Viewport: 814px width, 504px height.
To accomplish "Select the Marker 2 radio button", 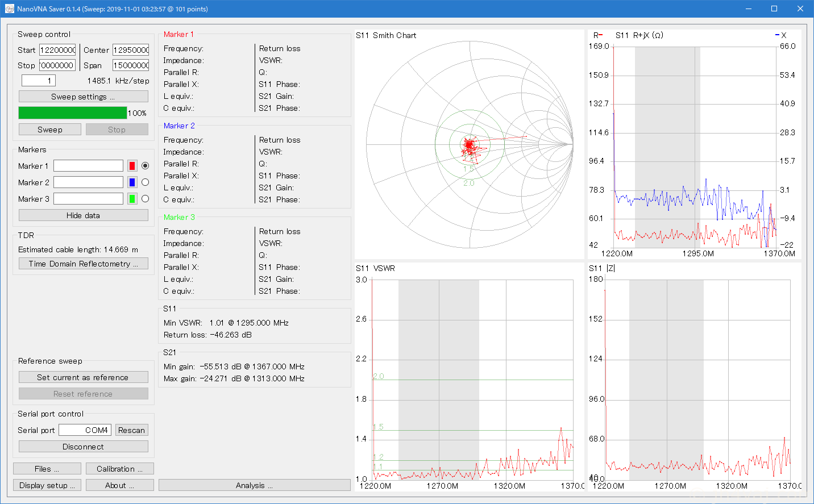I will coord(146,182).
